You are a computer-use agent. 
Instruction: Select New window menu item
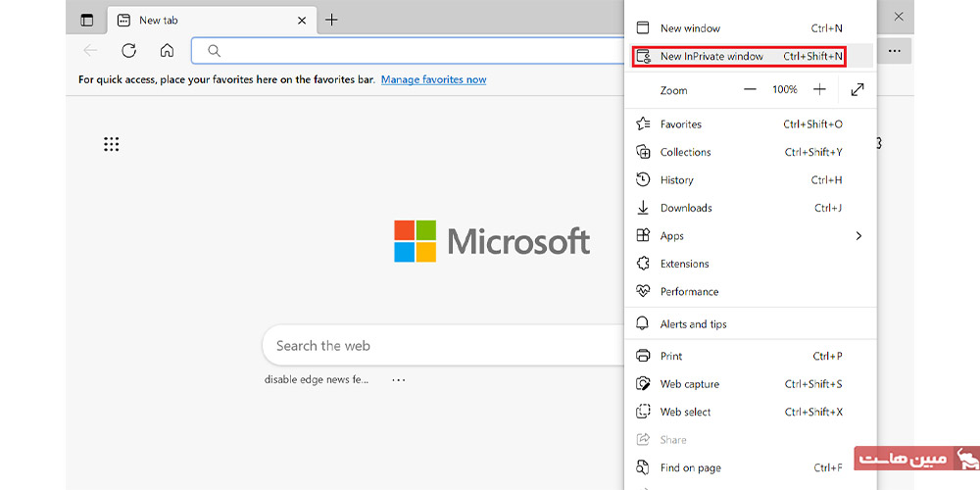tap(751, 28)
